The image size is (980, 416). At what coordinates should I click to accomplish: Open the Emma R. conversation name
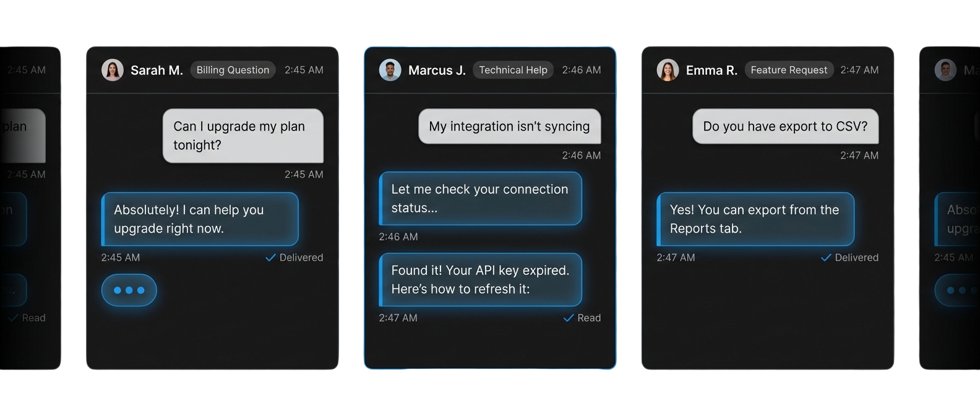click(711, 70)
